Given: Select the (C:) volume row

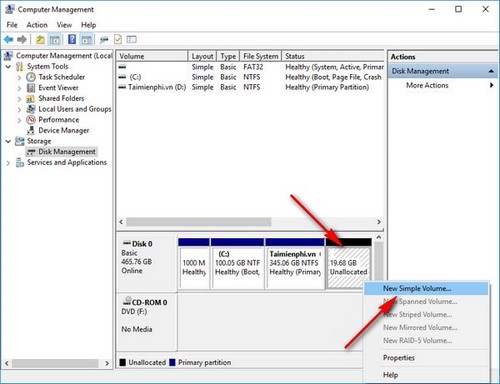Looking at the screenshot, I should coord(250,77).
